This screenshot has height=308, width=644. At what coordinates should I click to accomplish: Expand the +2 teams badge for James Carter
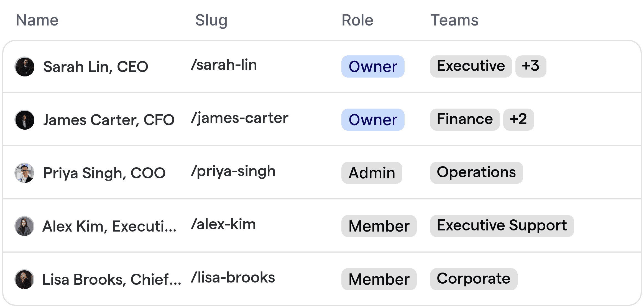tap(518, 120)
